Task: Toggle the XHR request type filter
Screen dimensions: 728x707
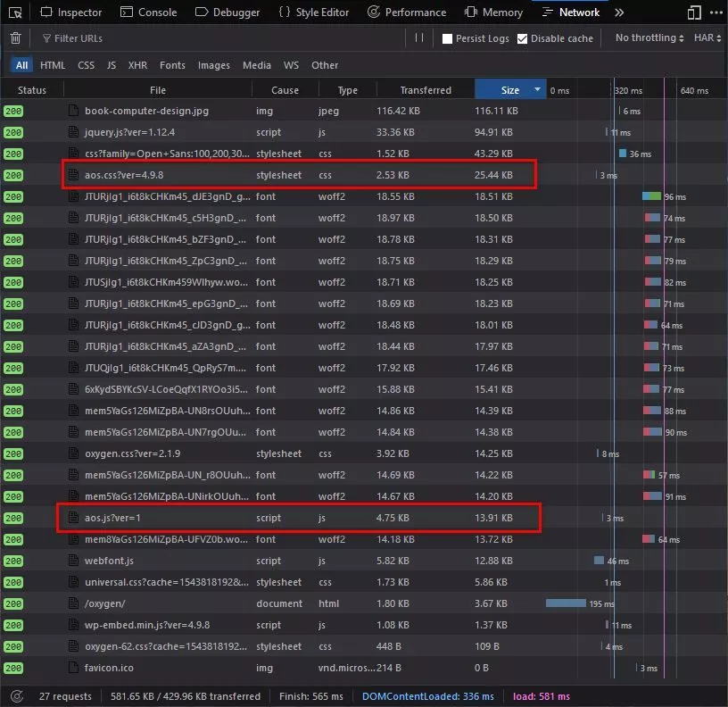Action: [137, 65]
